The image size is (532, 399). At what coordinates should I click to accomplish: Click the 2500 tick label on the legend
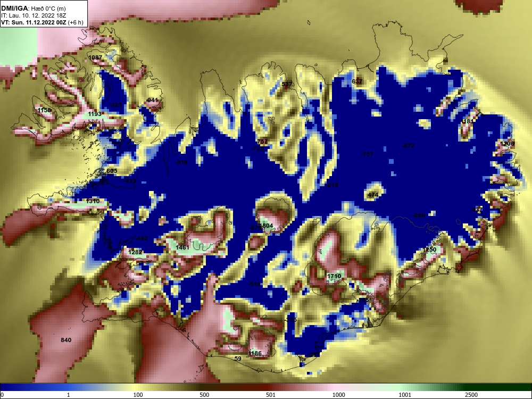coord(471,395)
